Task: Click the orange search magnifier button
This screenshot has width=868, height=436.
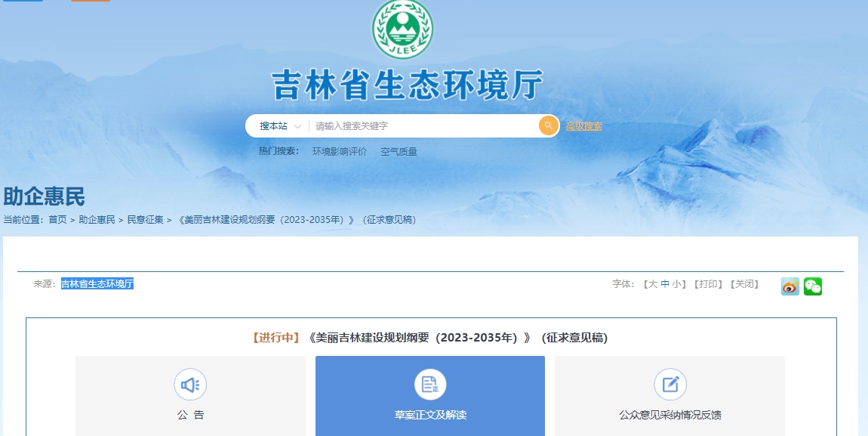Action: point(548,125)
